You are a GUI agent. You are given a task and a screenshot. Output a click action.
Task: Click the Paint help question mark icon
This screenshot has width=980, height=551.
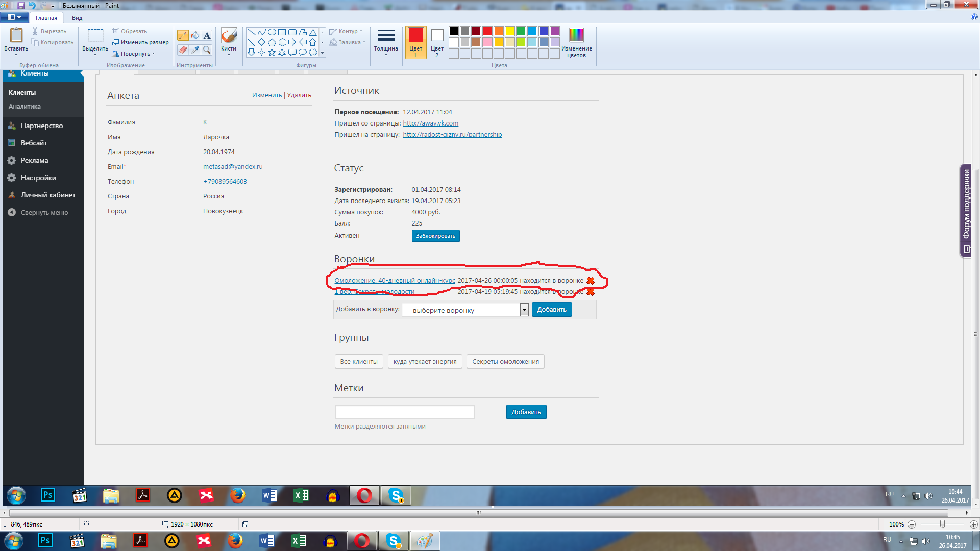tap(974, 17)
